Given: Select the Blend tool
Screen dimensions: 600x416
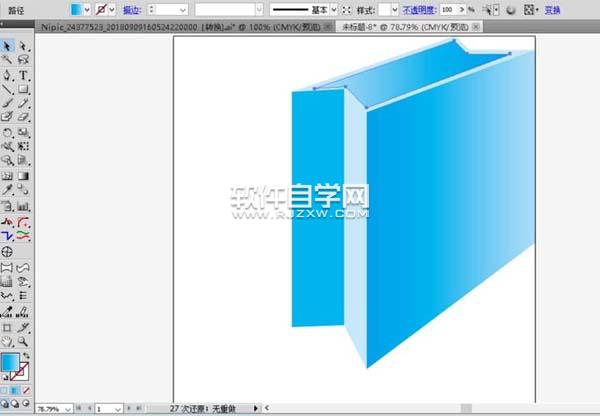Looking at the screenshot, I should tap(23, 189).
